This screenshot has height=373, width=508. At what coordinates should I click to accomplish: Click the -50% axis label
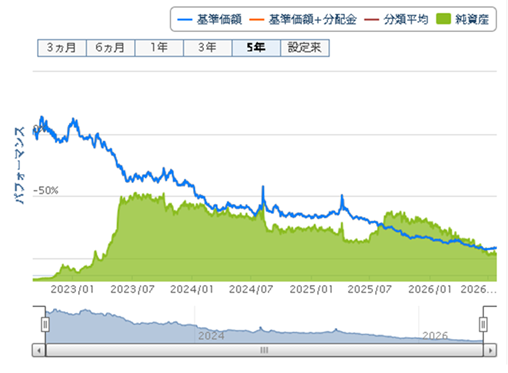tap(46, 191)
